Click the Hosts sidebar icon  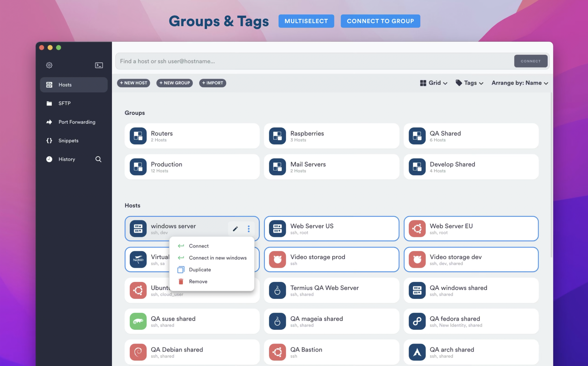[50, 84]
